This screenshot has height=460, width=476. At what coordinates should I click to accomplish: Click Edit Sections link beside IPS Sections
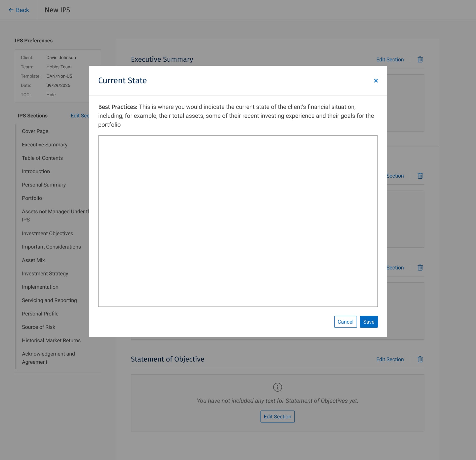80,116
